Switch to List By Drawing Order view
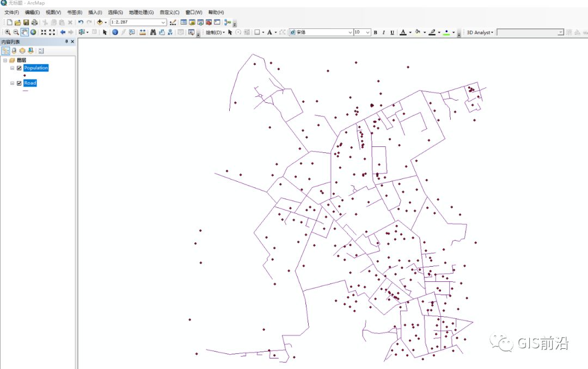Image resolution: width=588 pixels, height=369 pixels. [5, 51]
